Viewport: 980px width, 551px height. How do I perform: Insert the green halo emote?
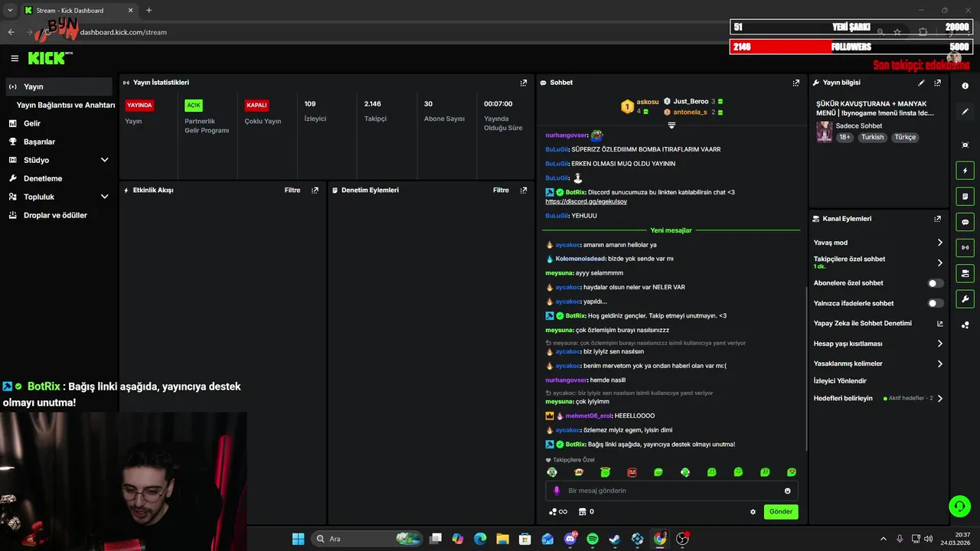pos(605,472)
